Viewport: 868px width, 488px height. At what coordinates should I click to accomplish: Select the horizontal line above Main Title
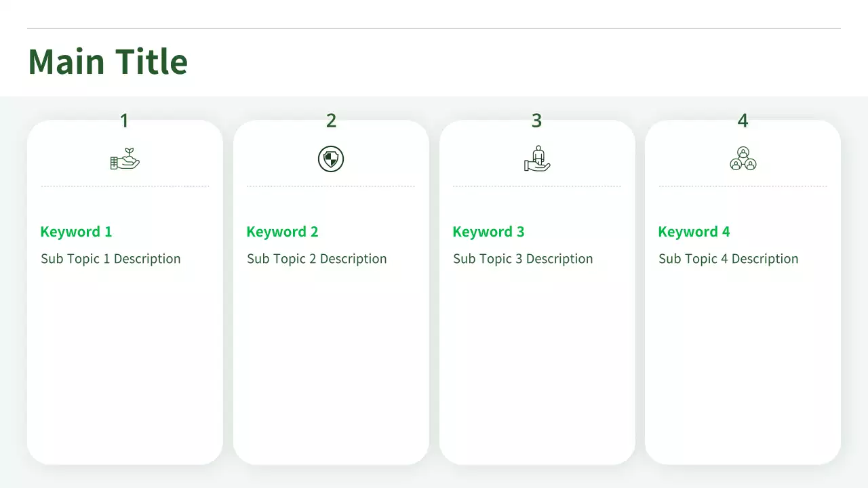(x=434, y=28)
